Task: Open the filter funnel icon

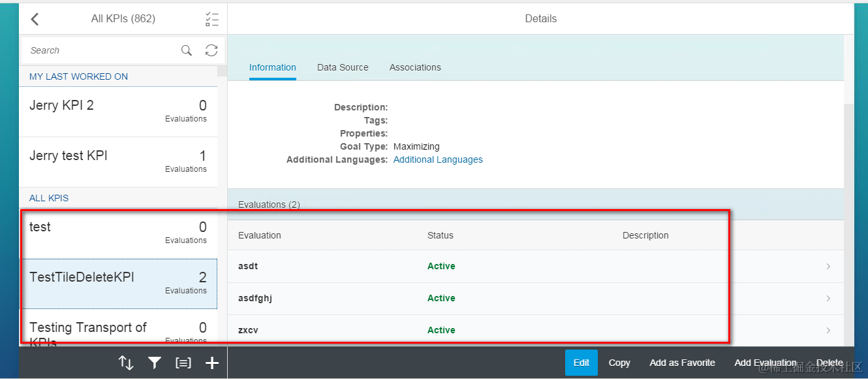Action: click(x=155, y=363)
